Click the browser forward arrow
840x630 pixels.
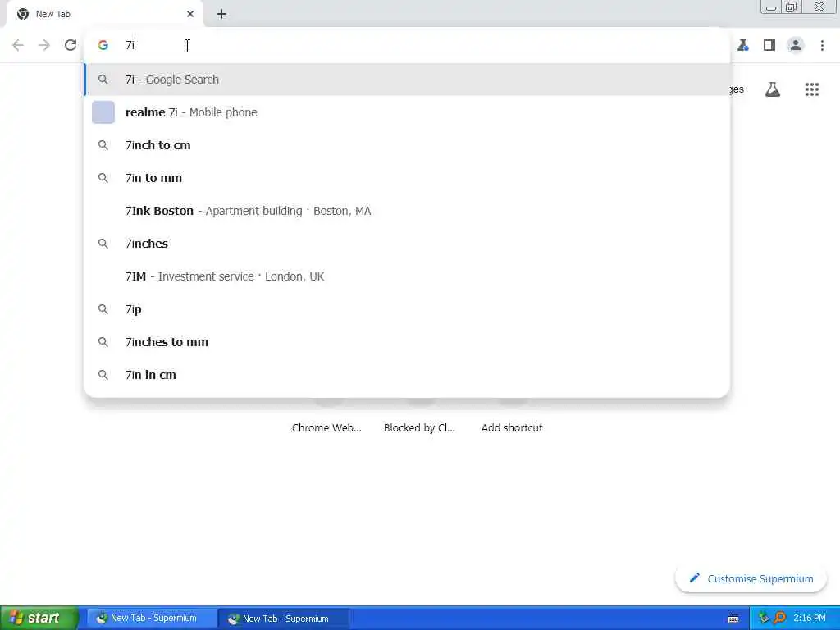coord(44,45)
